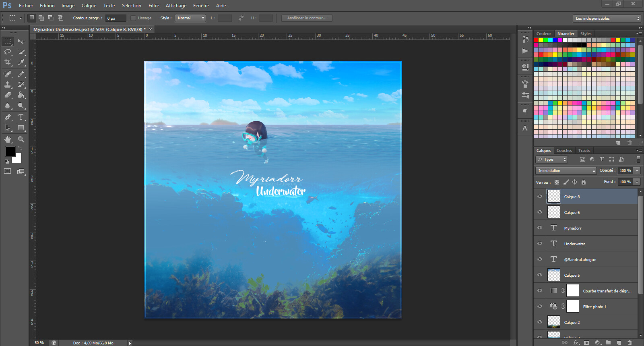Select the Pen tool

(x=8, y=117)
